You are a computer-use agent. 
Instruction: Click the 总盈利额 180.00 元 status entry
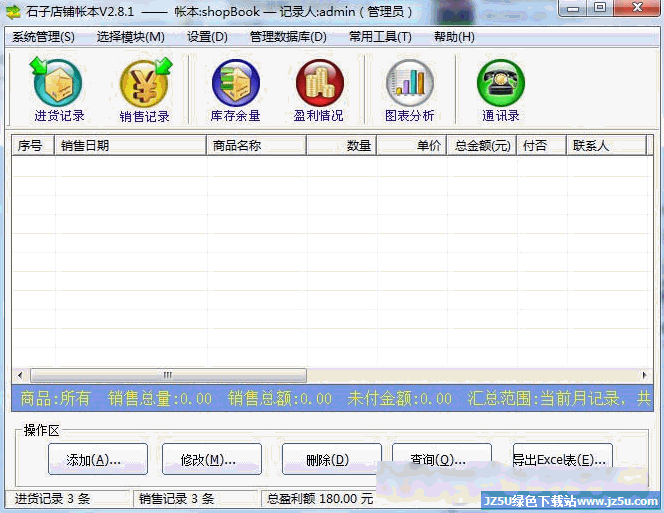(320, 499)
